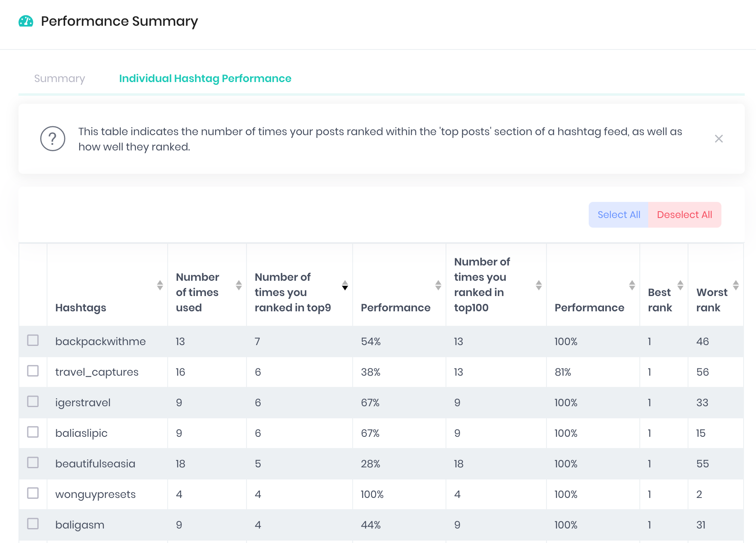Screen dimensions: 756x543
Task: Click the question mark help icon
Action: click(x=53, y=139)
